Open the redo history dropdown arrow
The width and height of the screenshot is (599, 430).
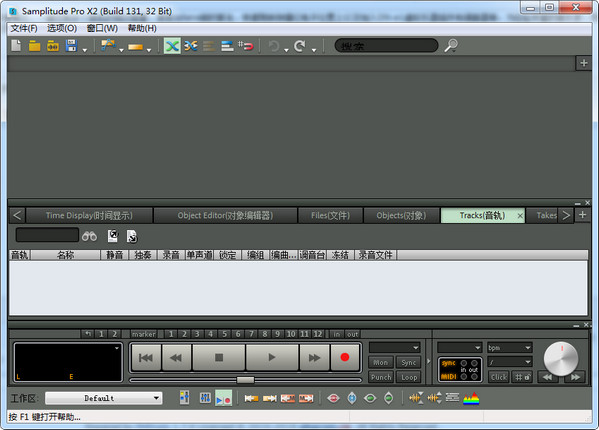[x=314, y=50]
